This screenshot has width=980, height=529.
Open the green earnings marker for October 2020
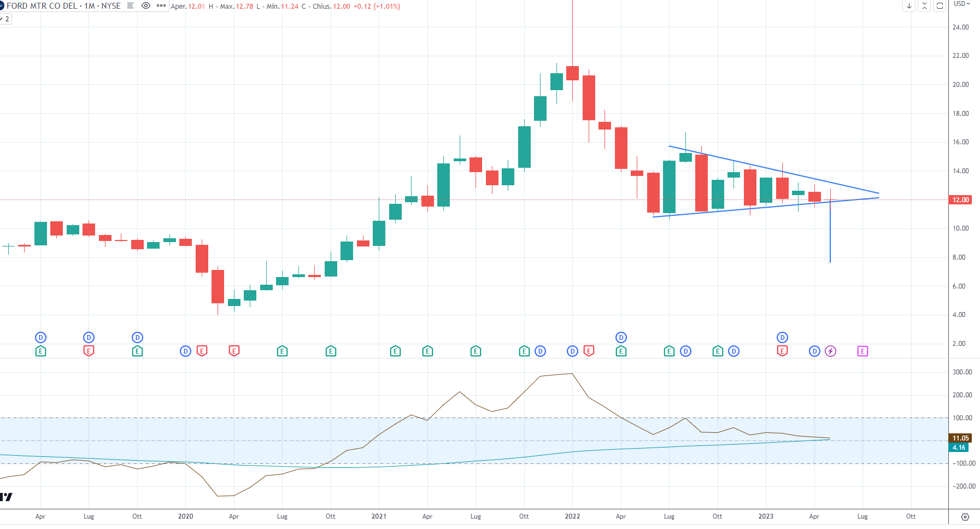[x=331, y=351]
